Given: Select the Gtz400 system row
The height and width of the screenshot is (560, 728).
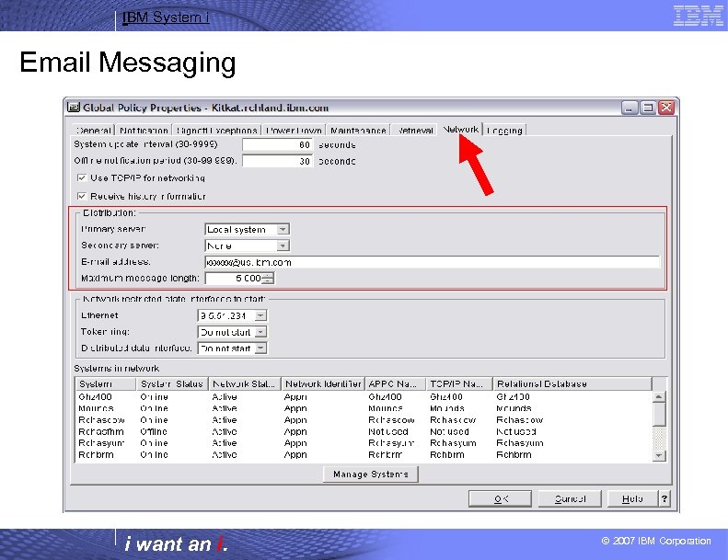Looking at the screenshot, I should (x=364, y=397).
